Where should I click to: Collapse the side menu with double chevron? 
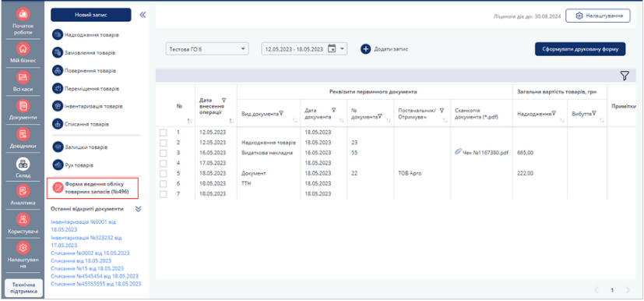[143, 15]
